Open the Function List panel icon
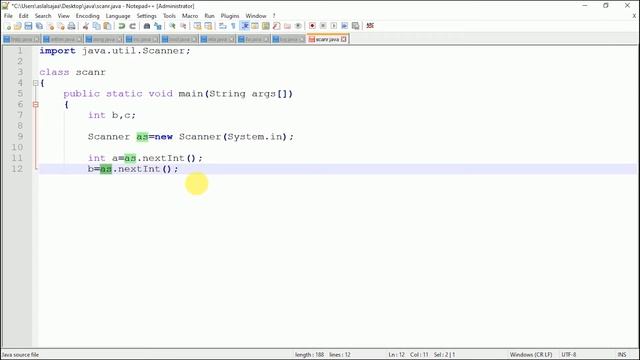The height and width of the screenshot is (360, 640). 276,26
